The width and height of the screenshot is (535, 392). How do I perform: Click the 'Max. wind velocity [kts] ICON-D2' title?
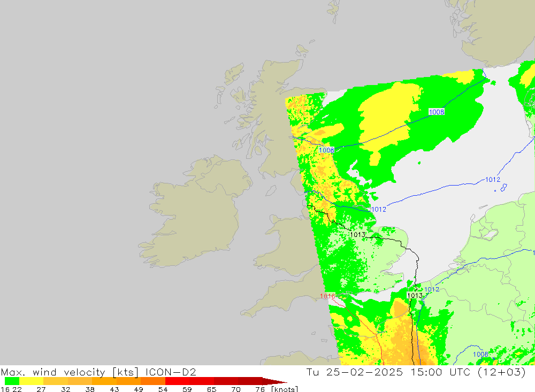[x=98, y=372]
